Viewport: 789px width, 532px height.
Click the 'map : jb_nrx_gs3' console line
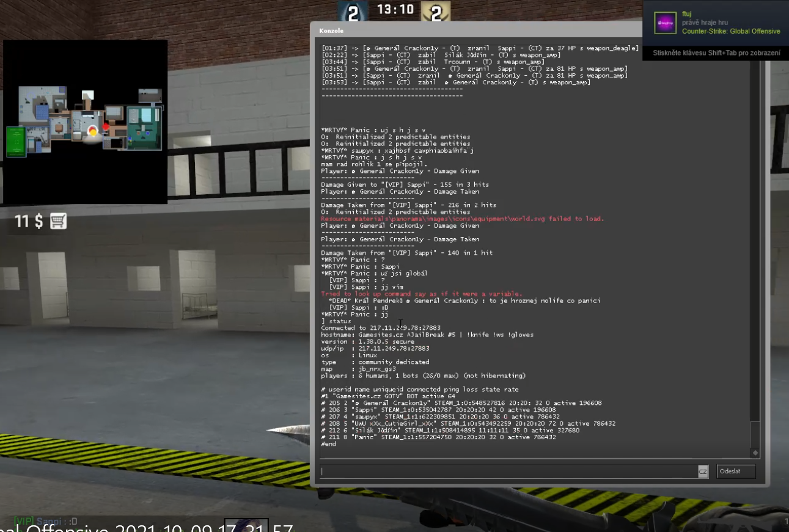point(359,369)
